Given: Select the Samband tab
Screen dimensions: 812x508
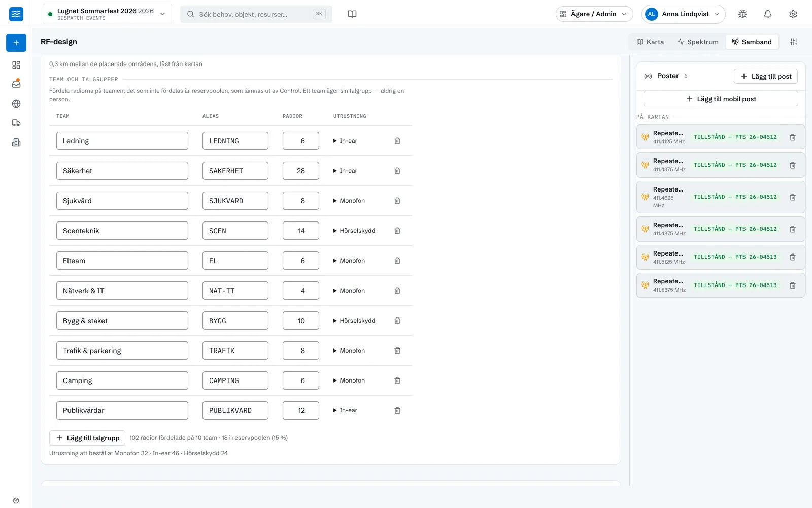Looking at the screenshot, I should (752, 42).
